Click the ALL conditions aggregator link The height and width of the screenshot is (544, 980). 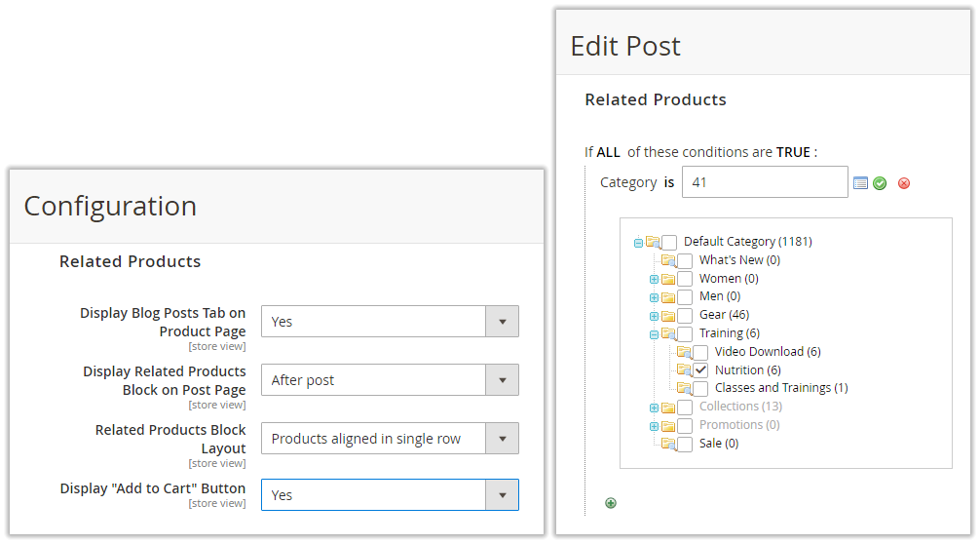pos(608,152)
